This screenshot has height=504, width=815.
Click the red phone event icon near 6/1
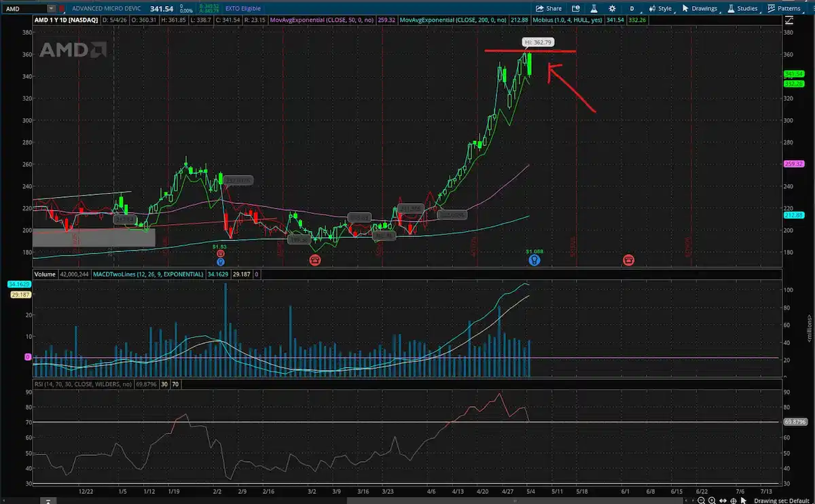628,260
